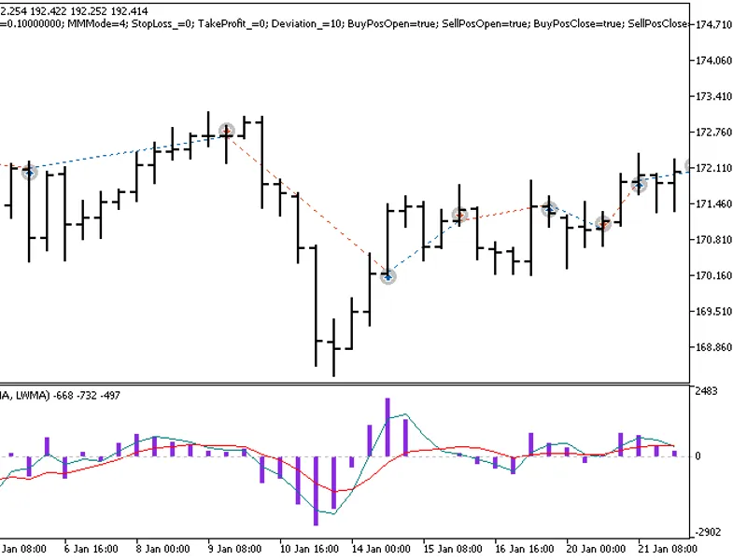Click the 16 Jan 16:00 time label
The image size is (747, 560).
pyautogui.click(x=524, y=549)
